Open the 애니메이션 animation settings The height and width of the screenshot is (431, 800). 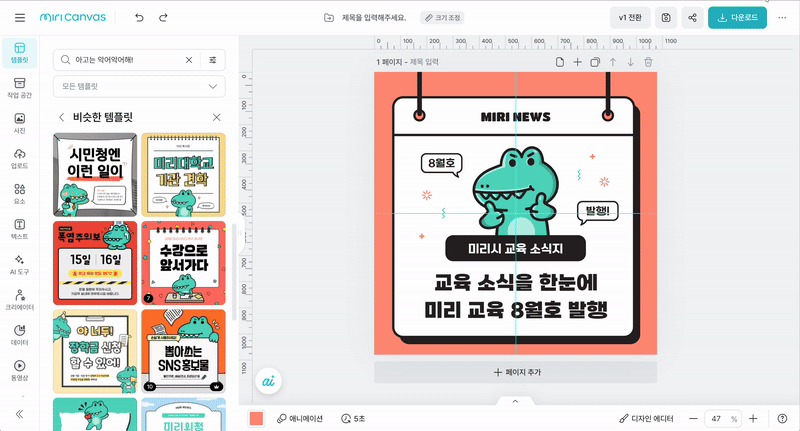pyautogui.click(x=299, y=418)
